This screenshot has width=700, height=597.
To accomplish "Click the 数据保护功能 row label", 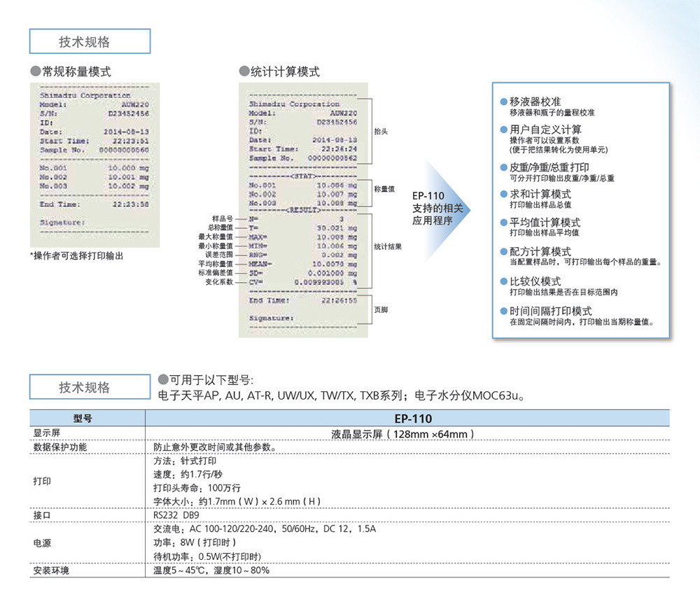I will click(59, 447).
